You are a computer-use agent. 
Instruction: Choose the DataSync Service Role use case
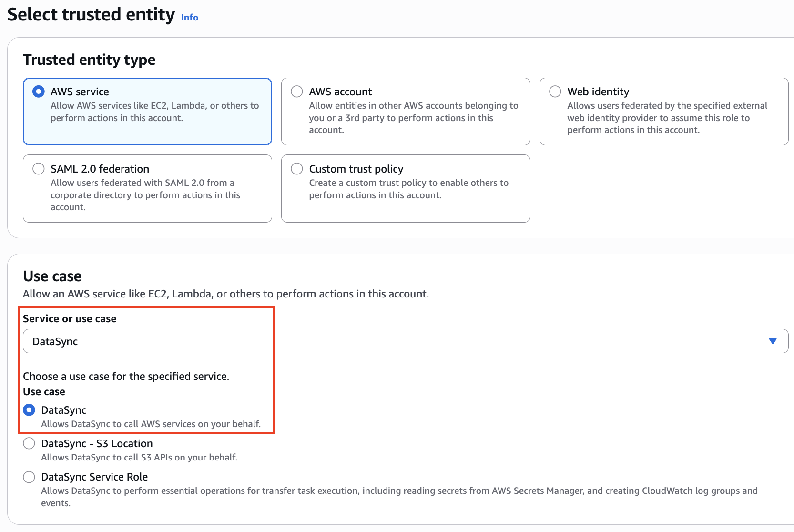[x=29, y=477]
